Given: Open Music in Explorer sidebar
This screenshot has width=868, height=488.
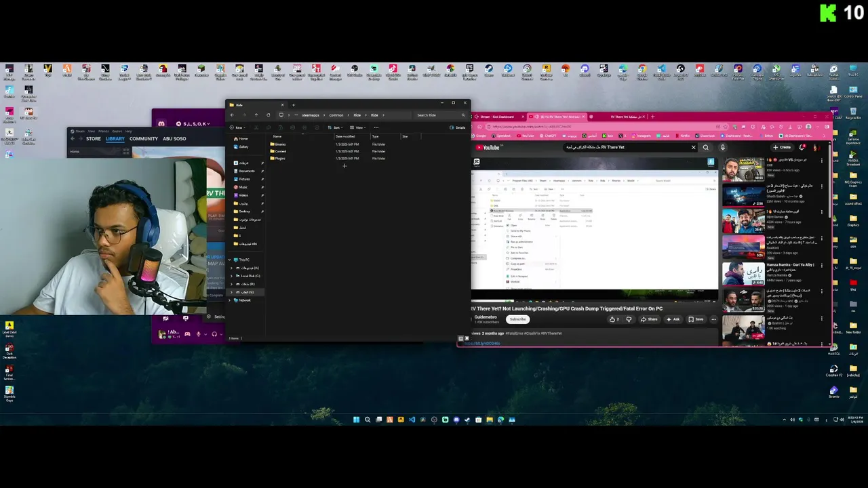Looking at the screenshot, I should (239, 187).
